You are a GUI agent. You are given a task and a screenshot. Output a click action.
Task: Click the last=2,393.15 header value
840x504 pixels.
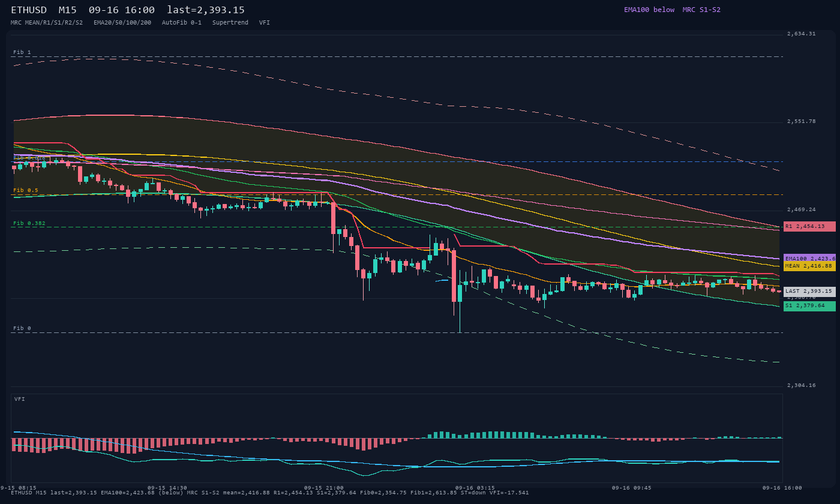[206, 10]
